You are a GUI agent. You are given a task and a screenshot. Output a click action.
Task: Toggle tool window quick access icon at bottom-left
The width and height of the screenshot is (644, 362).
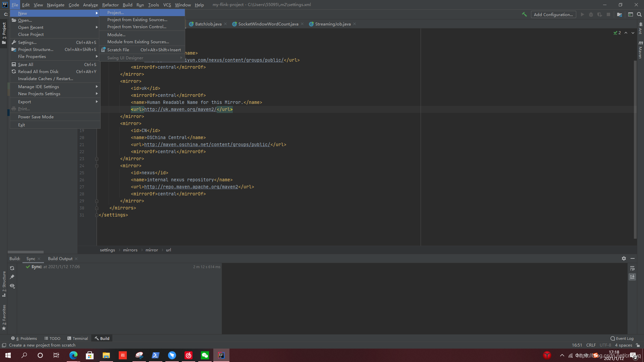[x=4, y=345]
